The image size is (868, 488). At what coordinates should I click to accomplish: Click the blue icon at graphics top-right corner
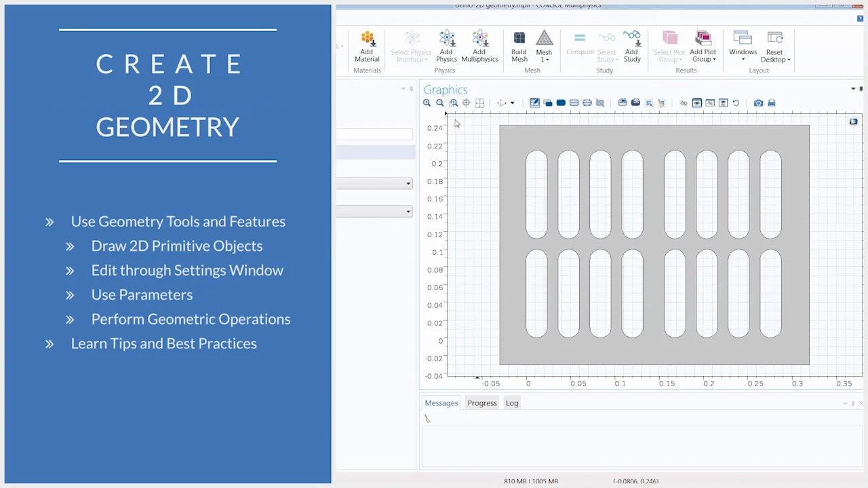[853, 121]
